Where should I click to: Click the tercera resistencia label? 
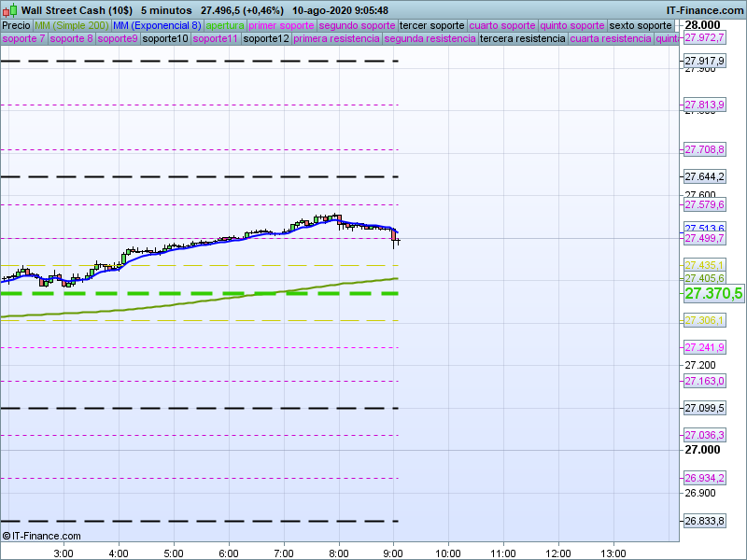tap(522, 39)
